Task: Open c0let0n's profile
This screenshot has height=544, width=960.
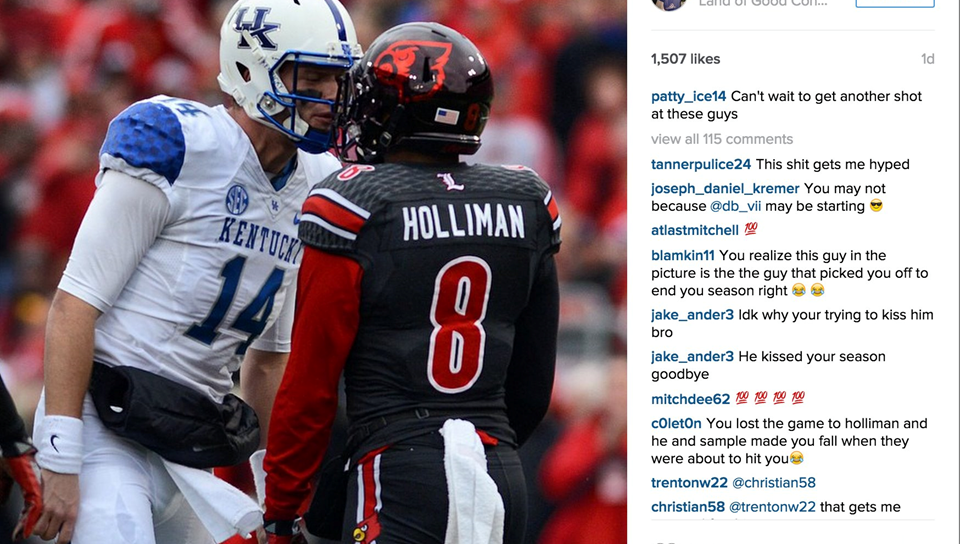Action: 676,423
